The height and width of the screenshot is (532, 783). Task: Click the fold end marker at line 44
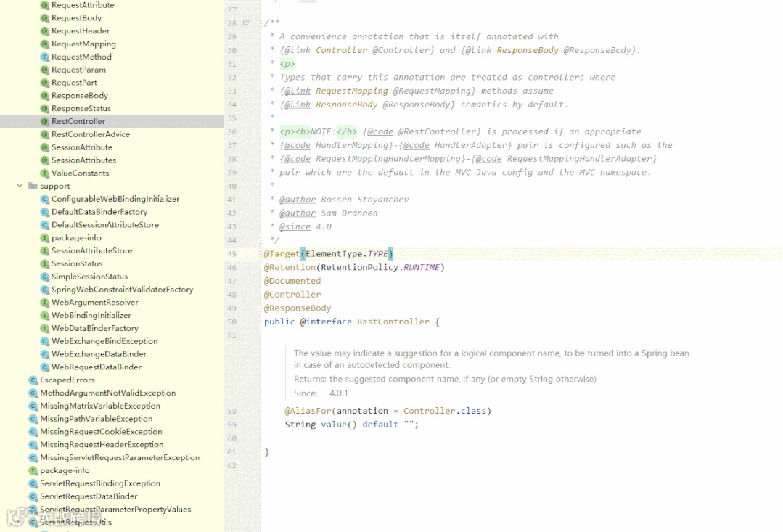tap(261, 240)
